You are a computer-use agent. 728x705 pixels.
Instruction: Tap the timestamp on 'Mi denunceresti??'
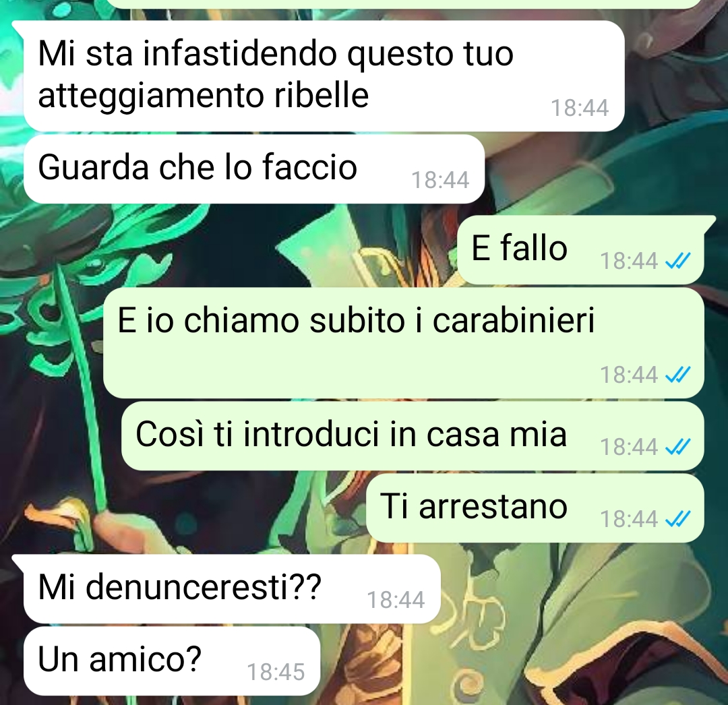coord(396,600)
